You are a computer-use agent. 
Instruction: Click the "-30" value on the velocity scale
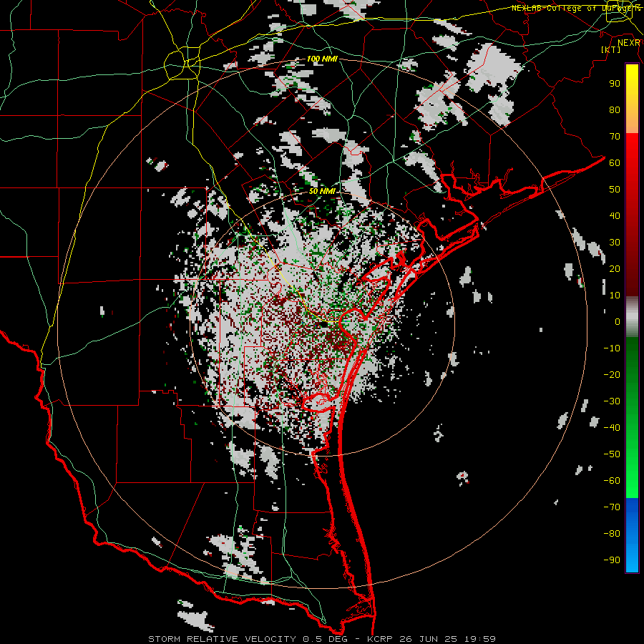coord(612,401)
